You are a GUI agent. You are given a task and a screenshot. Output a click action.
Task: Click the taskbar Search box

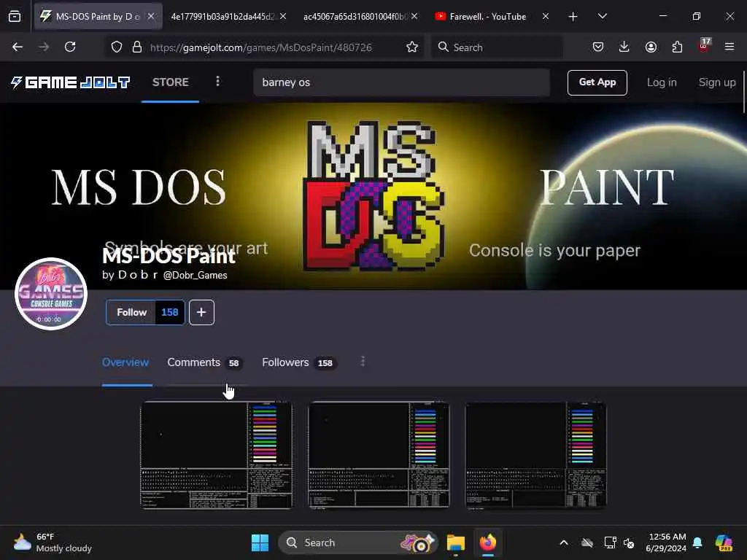[357, 542]
